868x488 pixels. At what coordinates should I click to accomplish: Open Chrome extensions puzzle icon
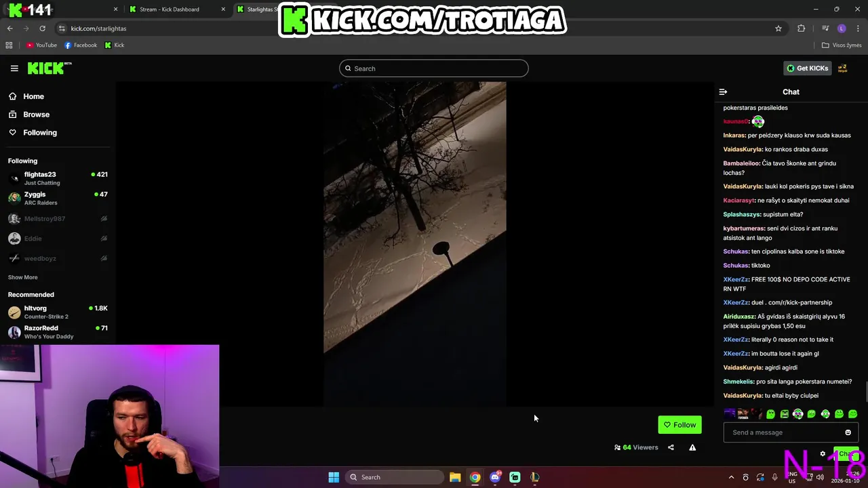(x=802, y=28)
